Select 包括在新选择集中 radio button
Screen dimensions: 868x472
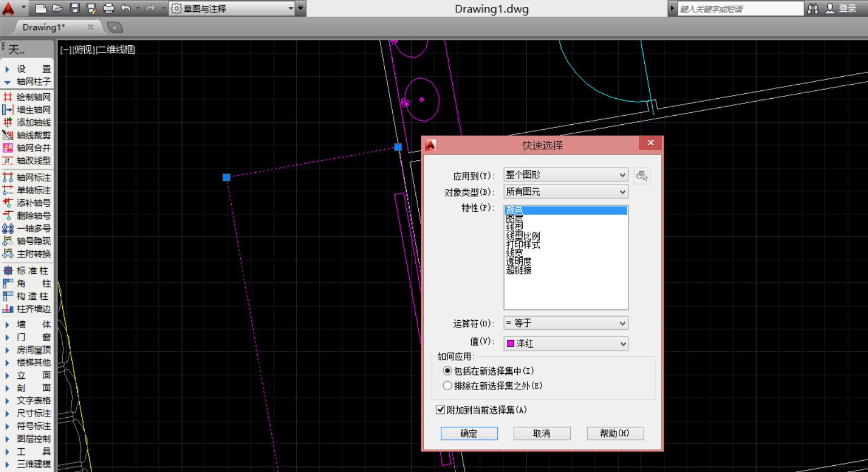(448, 371)
